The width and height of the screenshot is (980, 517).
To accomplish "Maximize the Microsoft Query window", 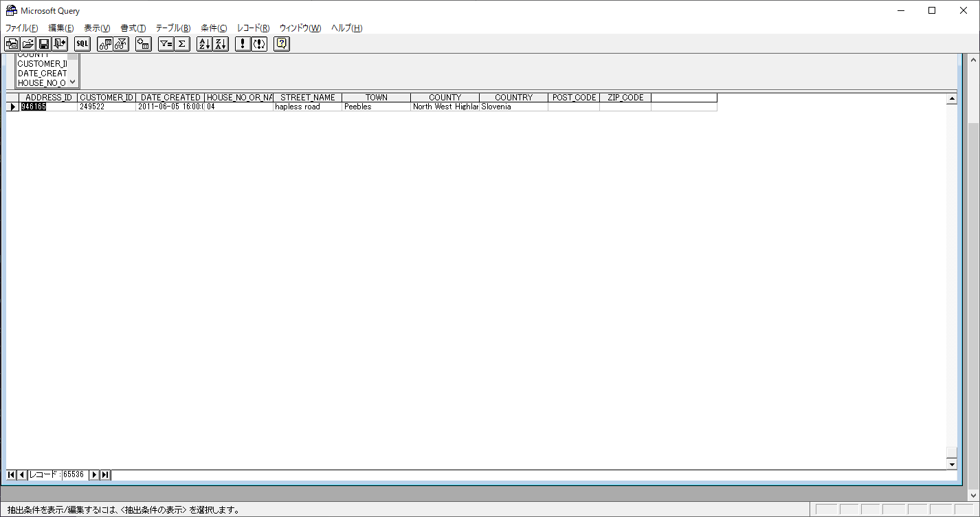I will 932,10.
